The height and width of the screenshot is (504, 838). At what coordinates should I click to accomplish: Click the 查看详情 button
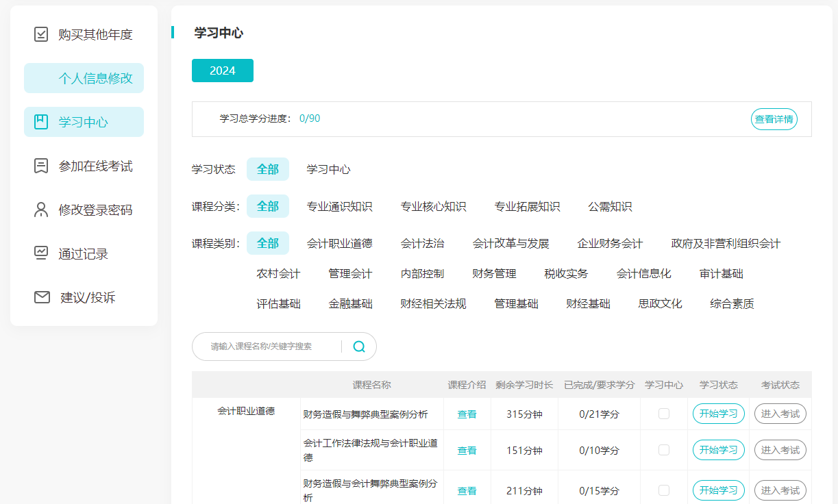774,119
